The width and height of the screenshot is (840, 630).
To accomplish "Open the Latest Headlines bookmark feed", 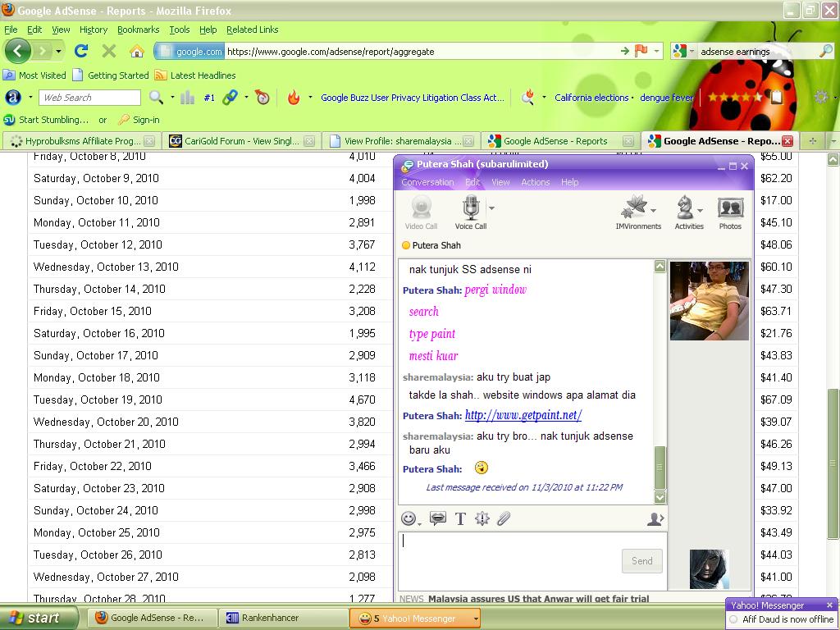I will point(195,75).
